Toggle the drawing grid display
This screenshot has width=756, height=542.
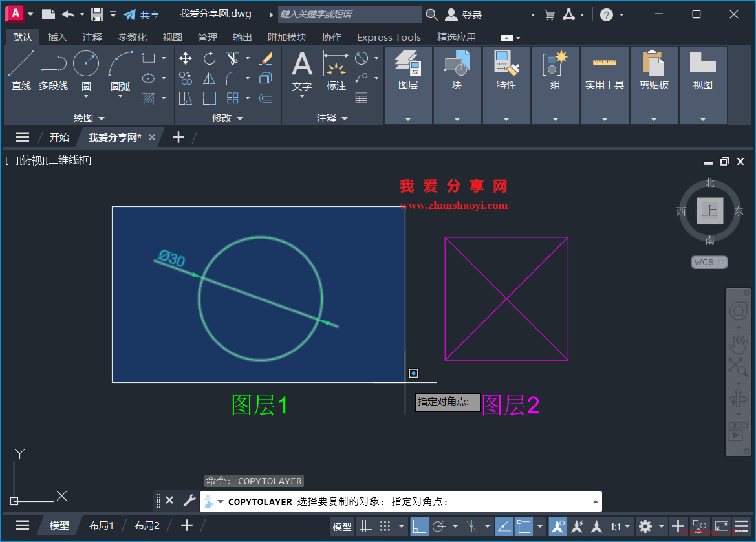tap(366, 526)
